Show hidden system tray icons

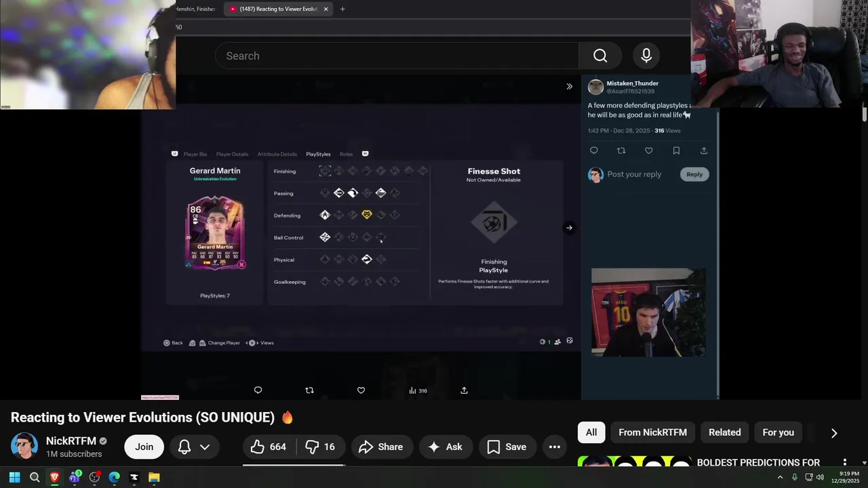pos(780,477)
